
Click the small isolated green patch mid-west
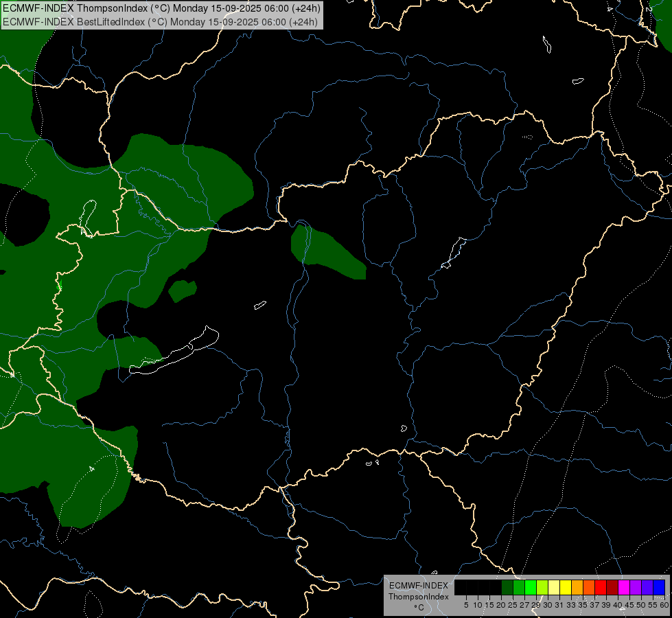click(182, 290)
